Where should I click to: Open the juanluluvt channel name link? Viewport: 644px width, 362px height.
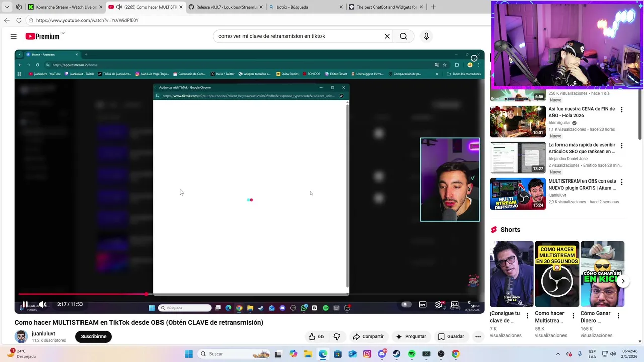[43, 334]
